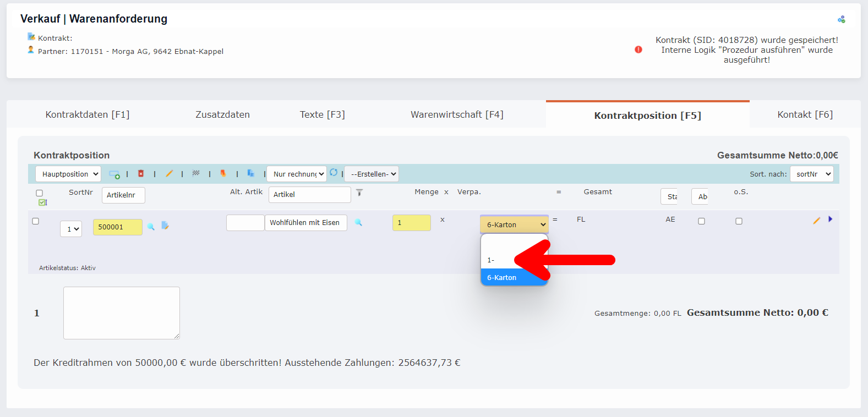Open the Hauptposition dropdown
The height and width of the screenshot is (417, 868).
pos(68,174)
